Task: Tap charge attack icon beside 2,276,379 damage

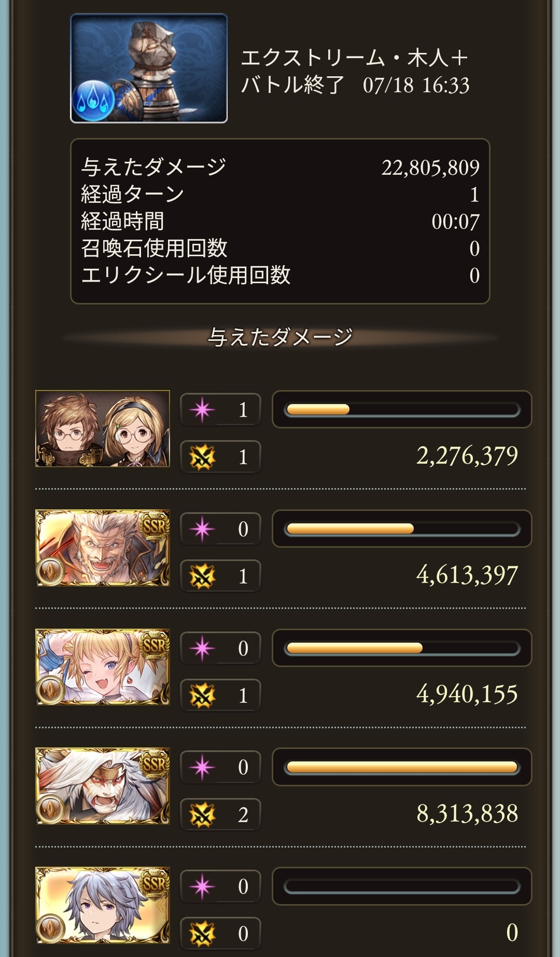Action: pos(202,457)
